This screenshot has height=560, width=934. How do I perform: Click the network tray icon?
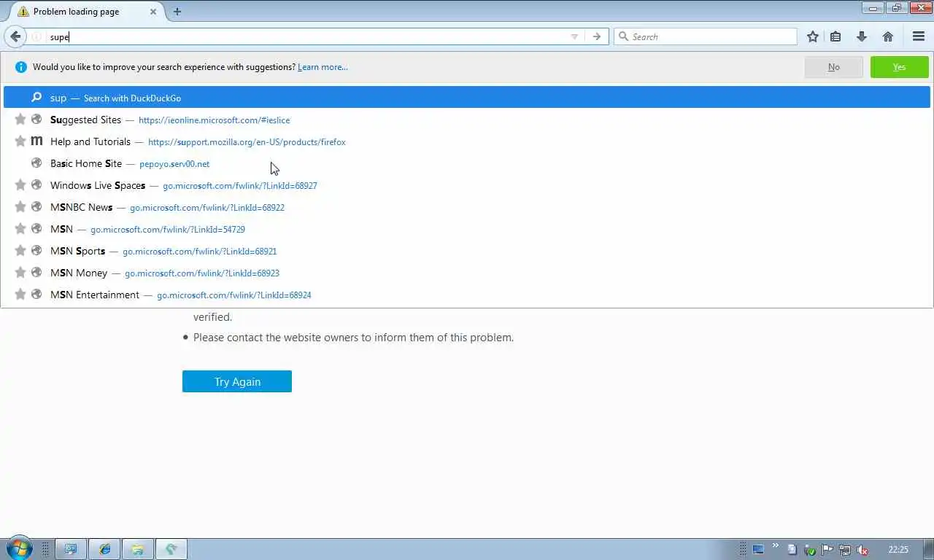[x=845, y=550]
